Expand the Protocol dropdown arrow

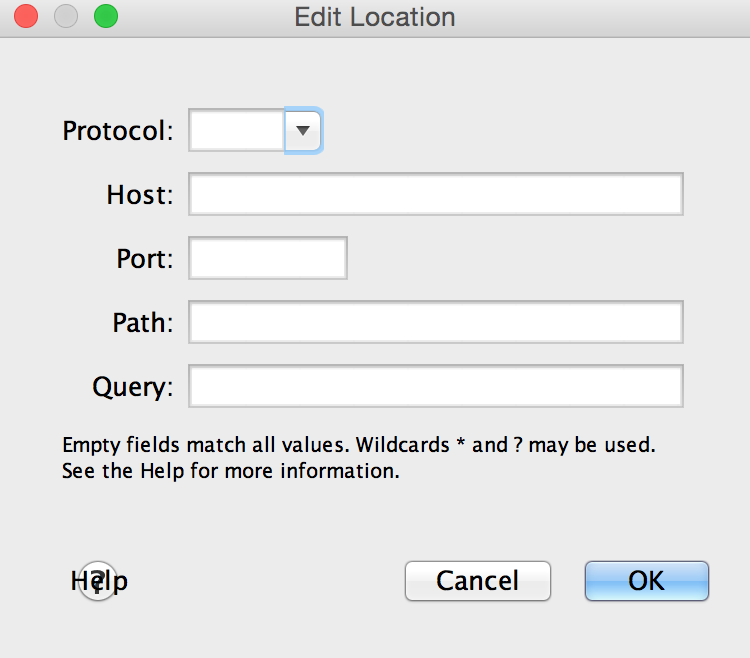click(303, 130)
